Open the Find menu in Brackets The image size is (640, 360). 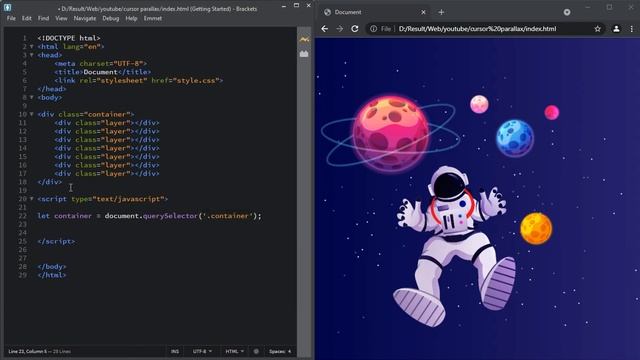point(43,18)
